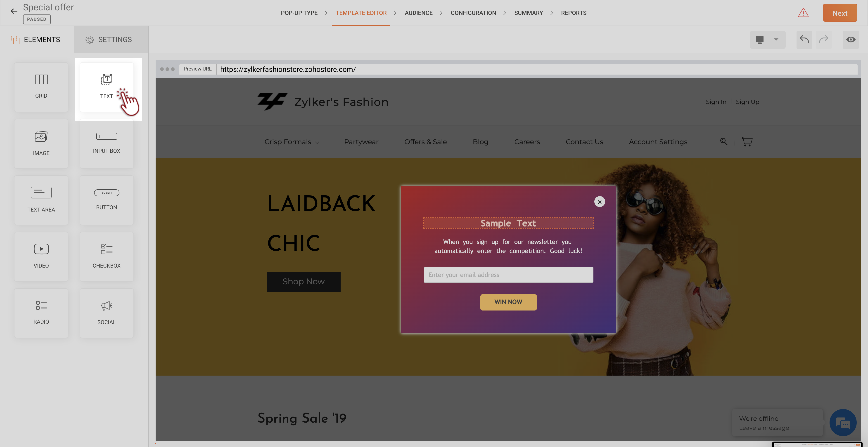Click the email address input field
868x447 pixels.
pos(508,275)
